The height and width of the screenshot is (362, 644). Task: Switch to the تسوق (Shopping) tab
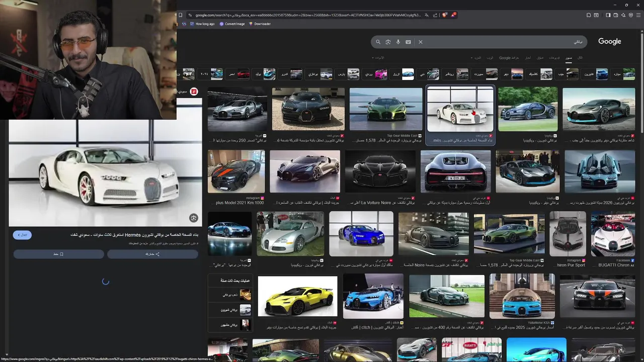coord(540,58)
